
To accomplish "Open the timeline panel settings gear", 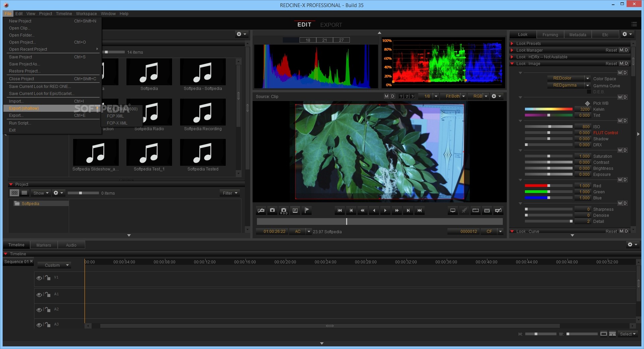I will (x=632, y=245).
